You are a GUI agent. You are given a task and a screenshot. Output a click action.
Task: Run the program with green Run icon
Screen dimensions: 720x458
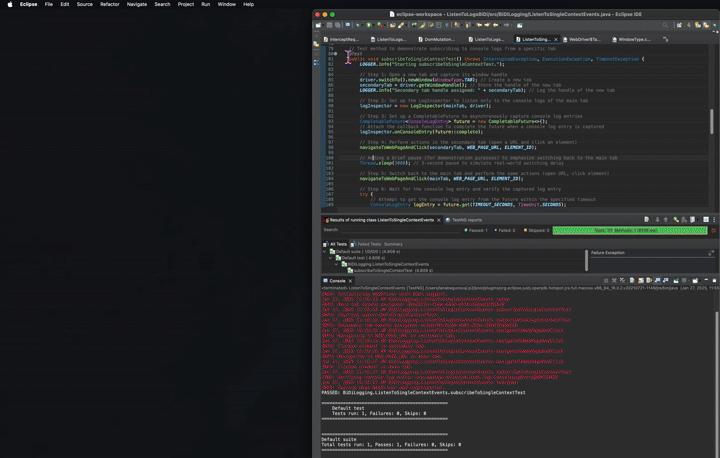click(x=369, y=25)
